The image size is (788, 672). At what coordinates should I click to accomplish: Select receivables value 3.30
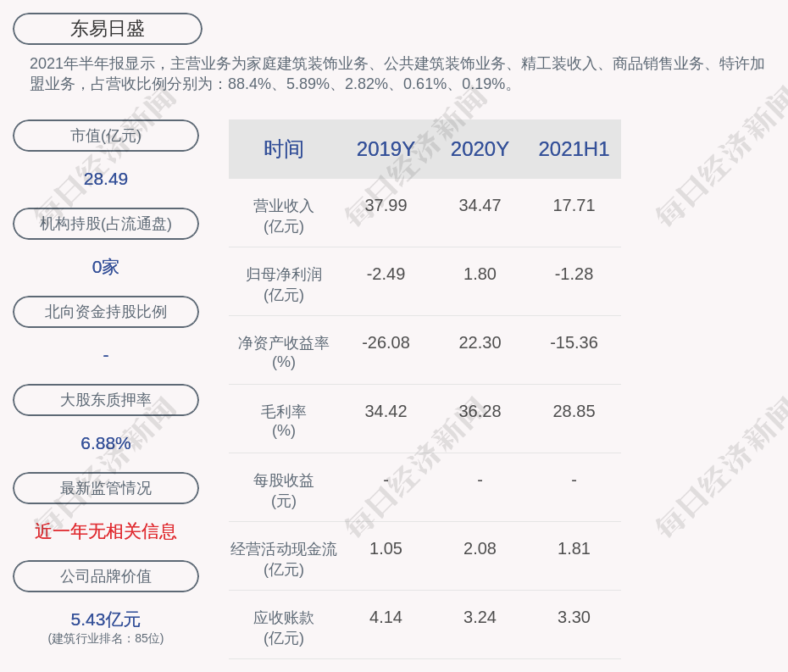[x=574, y=617]
